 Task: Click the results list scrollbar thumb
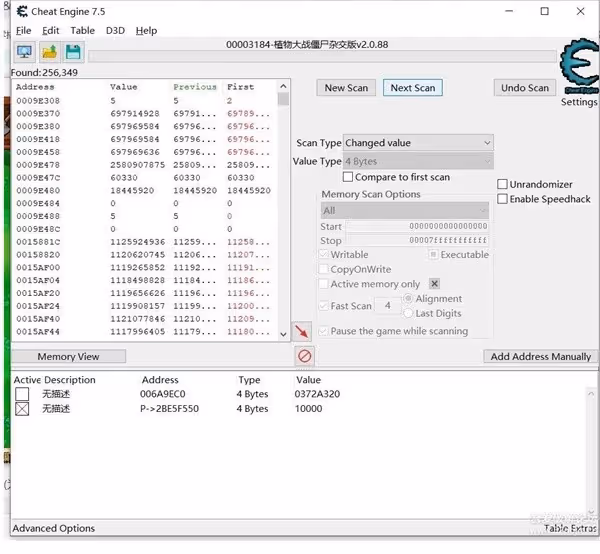click(283, 99)
